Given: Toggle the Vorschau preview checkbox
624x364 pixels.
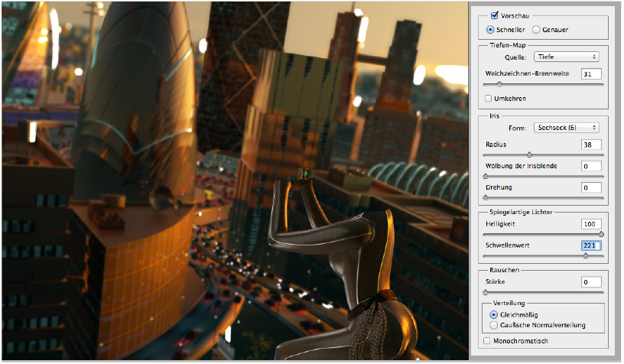Looking at the screenshot, I should (494, 15).
